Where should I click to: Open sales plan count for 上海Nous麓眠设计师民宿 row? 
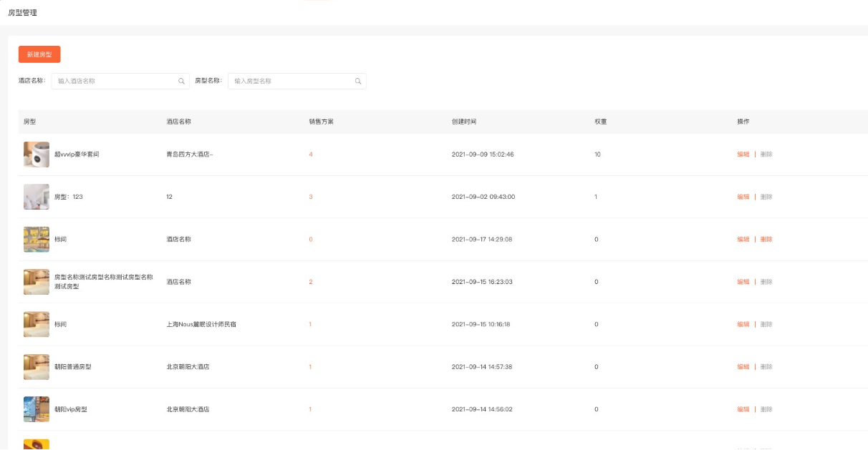point(311,324)
